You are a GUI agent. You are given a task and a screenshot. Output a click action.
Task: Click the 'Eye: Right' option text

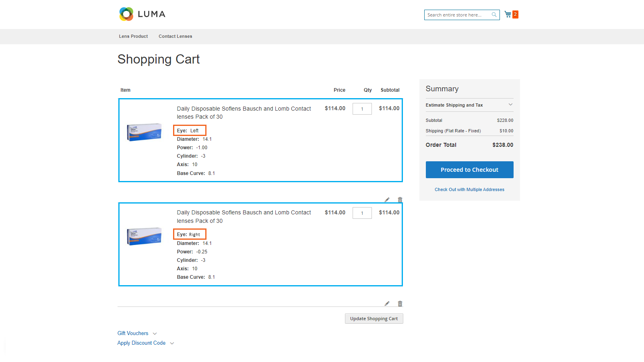point(188,234)
